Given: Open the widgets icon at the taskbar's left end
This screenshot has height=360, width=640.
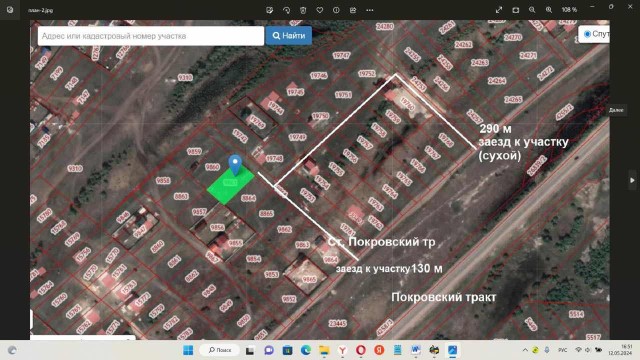Looking at the screenshot, I should click(x=12, y=350).
